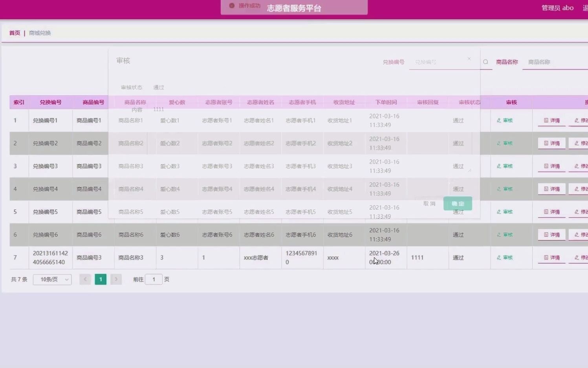This screenshot has height=368, width=588.
Task: Click 共 7 条 total count text
Action: pyautogui.click(x=19, y=280)
